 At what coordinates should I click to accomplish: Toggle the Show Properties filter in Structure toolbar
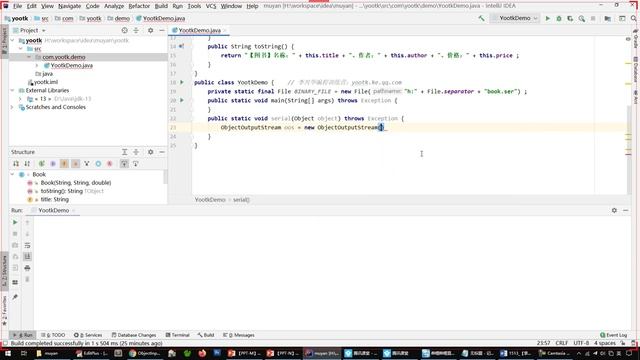click(x=53, y=164)
